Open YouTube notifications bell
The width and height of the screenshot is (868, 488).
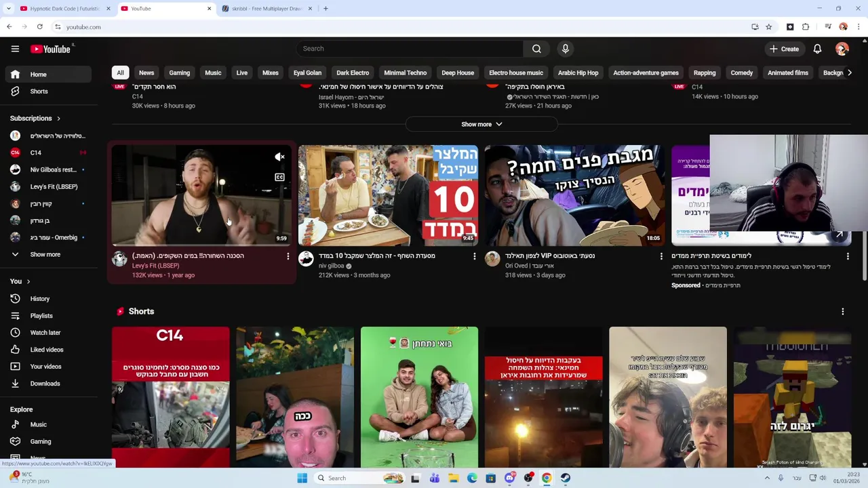pos(817,49)
